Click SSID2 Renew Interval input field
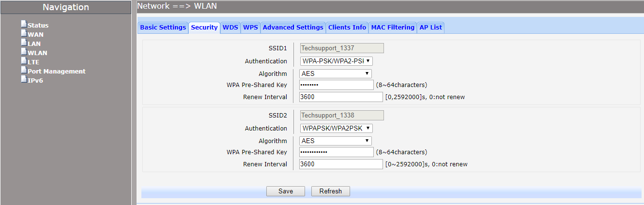 [x=341, y=164]
